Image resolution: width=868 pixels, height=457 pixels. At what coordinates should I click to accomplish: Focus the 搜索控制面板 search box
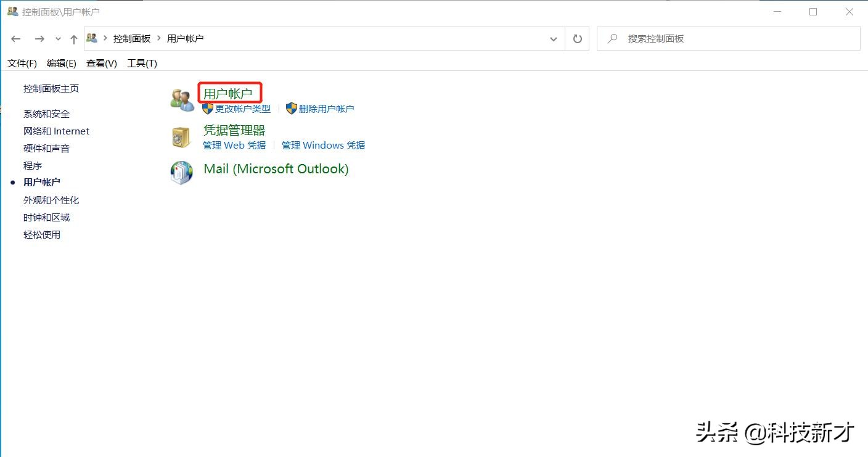click(x=729, y=38)
